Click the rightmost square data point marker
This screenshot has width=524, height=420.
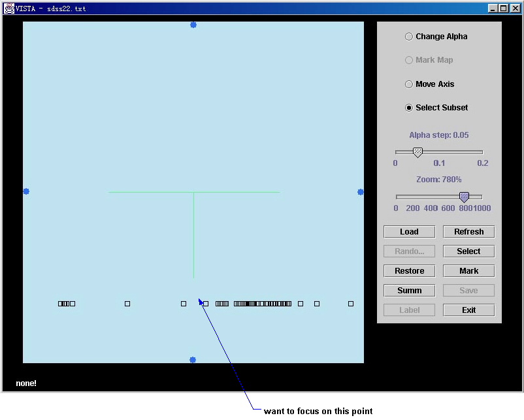pyautogui.click(x=351, y=304)
